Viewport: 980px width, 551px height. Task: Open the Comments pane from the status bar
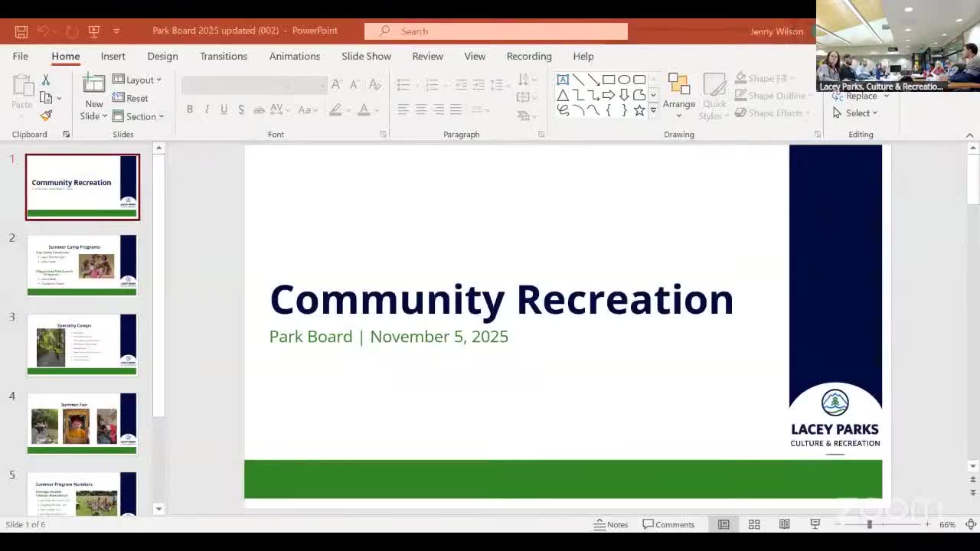click(669, 524)
